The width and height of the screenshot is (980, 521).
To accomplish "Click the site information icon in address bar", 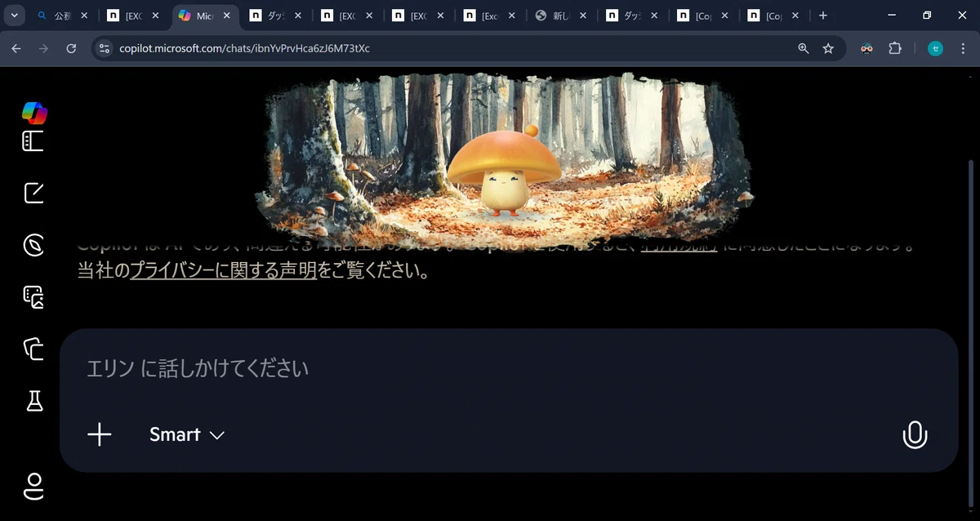I will pos(104,49).
